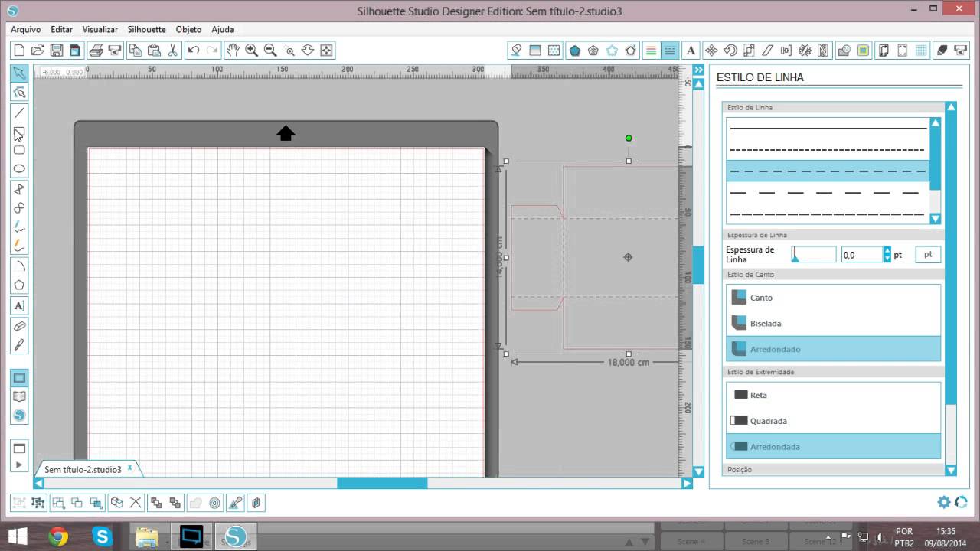Click the Open file folder icon

tap(38, 51)
